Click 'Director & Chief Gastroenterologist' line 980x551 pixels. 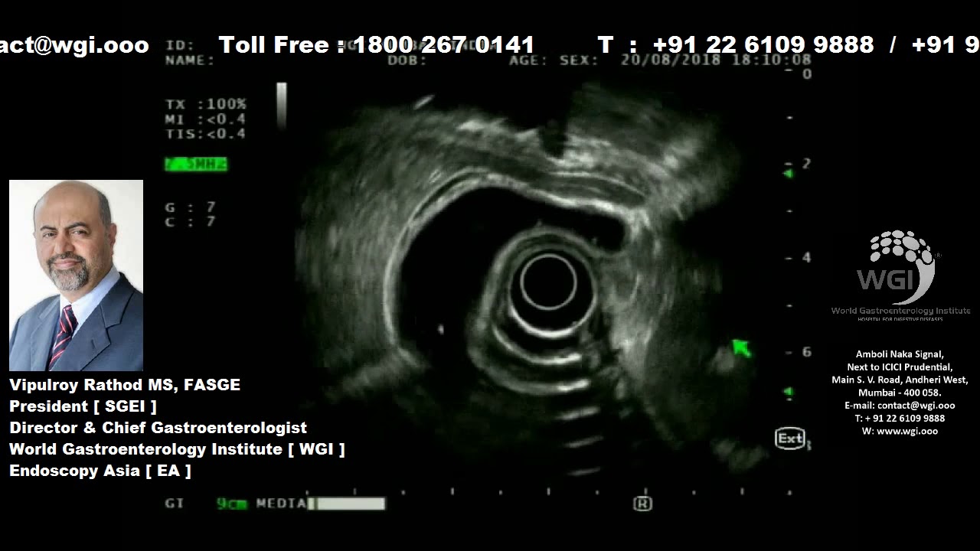[158, 428]
